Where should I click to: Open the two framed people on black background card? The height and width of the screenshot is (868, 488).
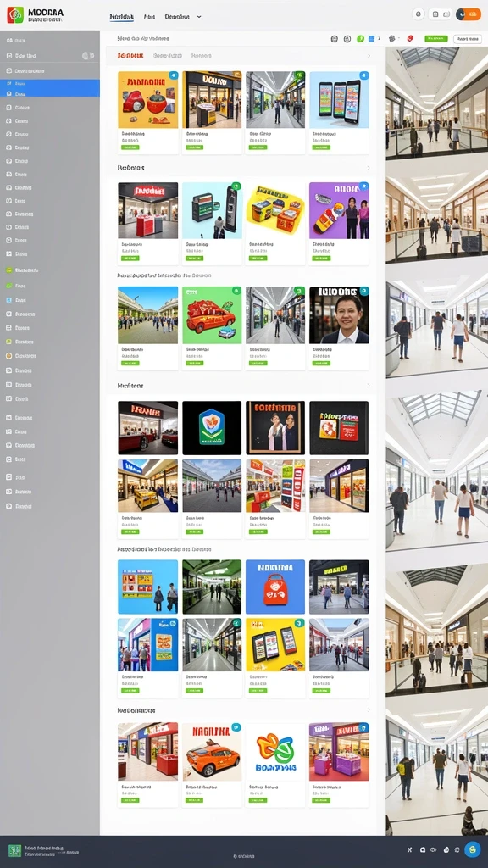click(x=275, y=428)
